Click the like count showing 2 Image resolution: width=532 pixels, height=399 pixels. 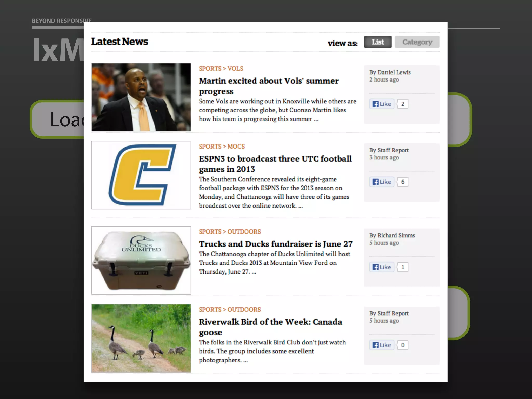click(x=402, y=104)
